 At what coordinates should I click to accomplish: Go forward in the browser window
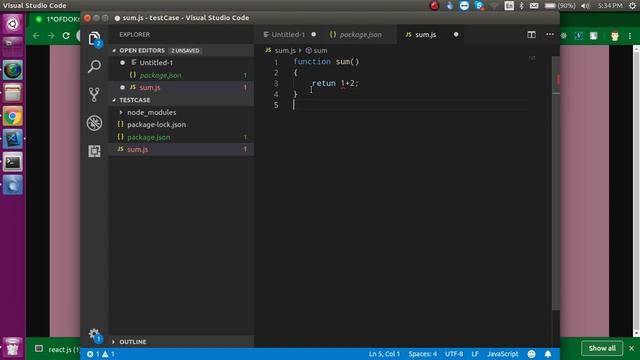click(51, 36)
